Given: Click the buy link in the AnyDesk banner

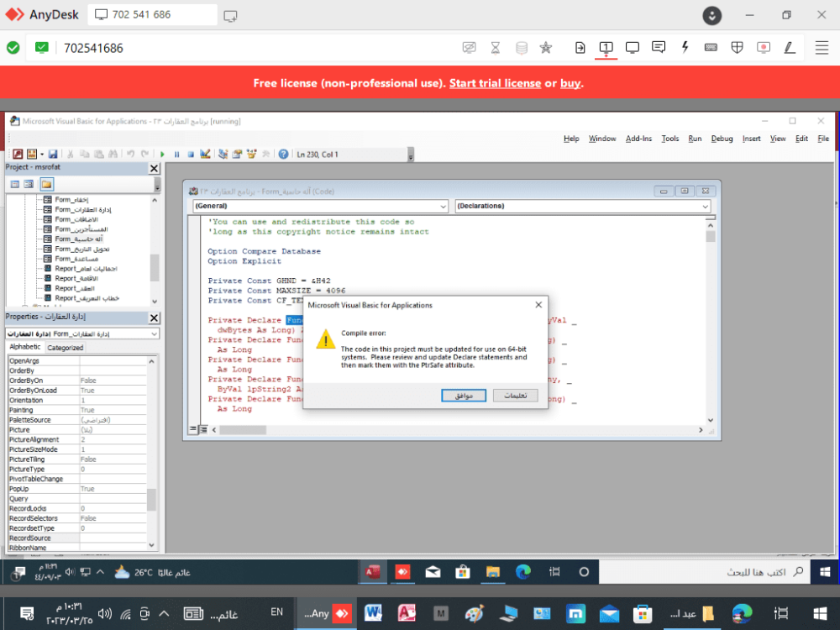Looking at the screenshot, I should tap(570, 83).
